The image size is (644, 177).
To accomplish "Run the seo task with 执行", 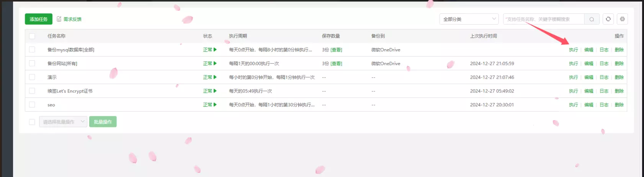I will pos(573,105).
